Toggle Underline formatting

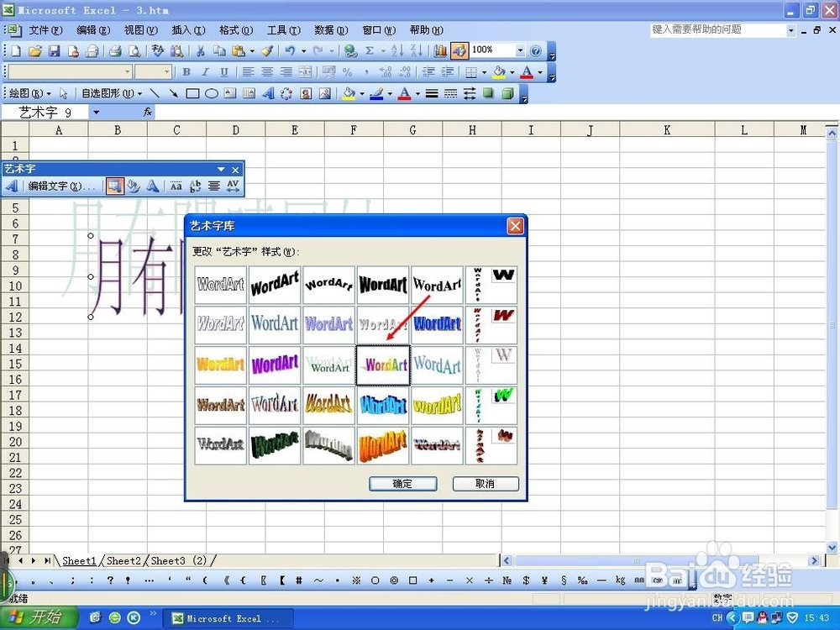click(x=224, y=71)
